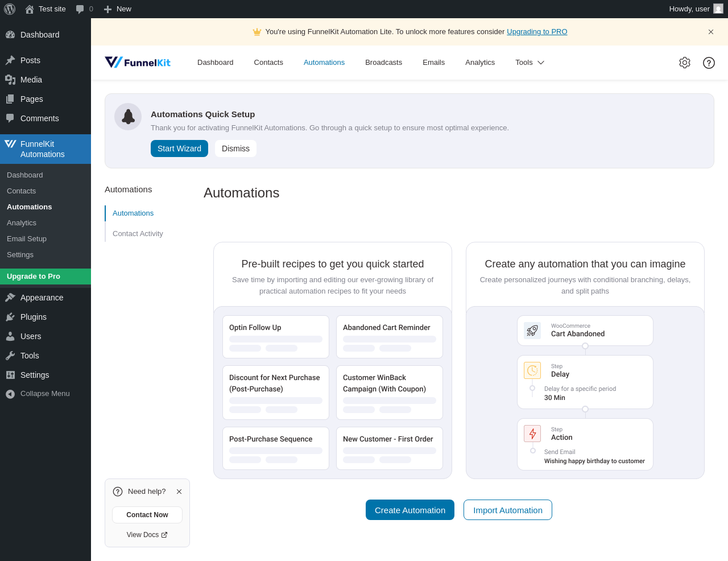This screenshot has height=561, width=728.
Task: Click the clock icon on Delay step
Action: (532, 370)
